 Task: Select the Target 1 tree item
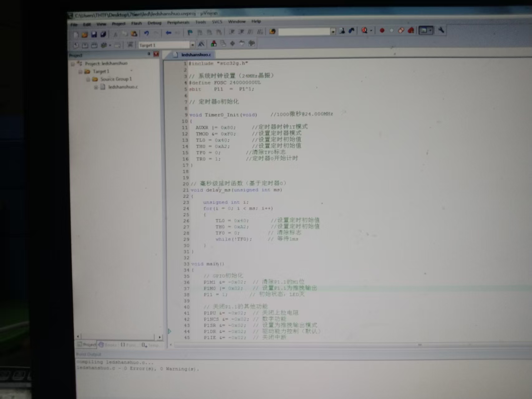(x=101, y=71)
